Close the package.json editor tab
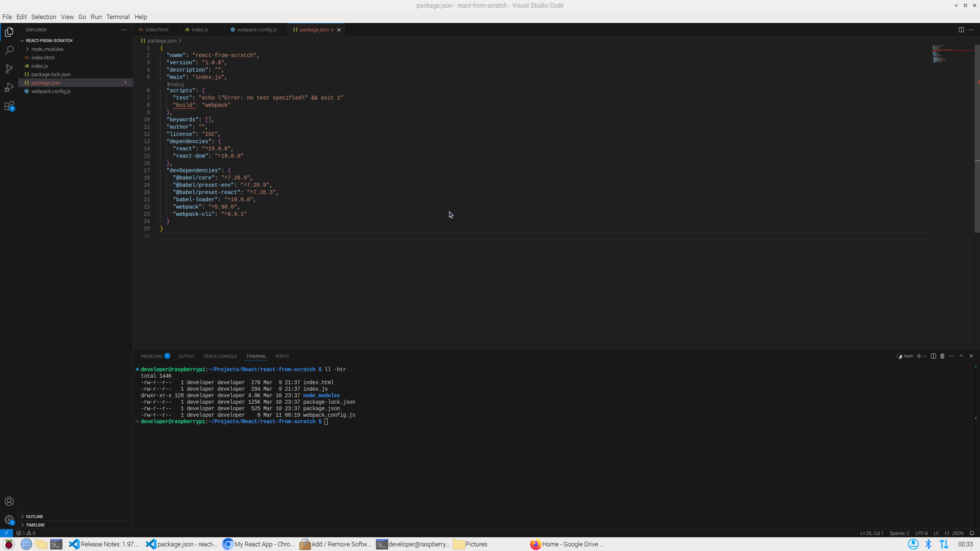Screen dimensions: 980x551 (339, 30)
